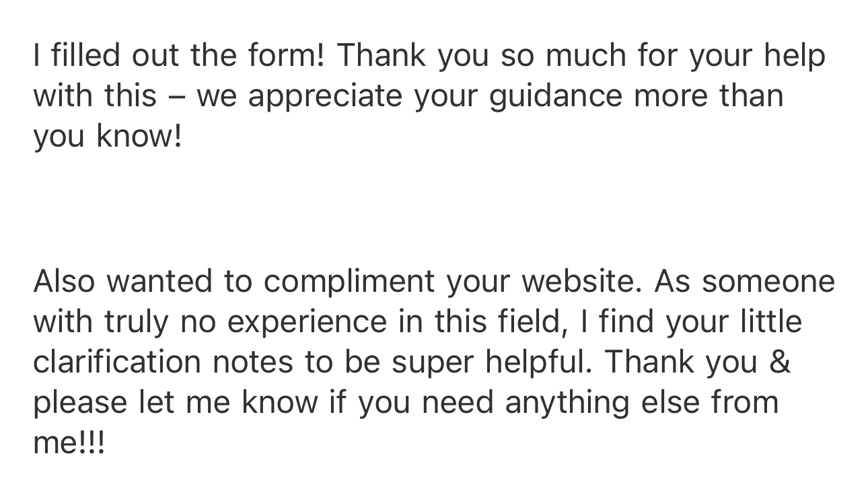868x503 pixels.
Task: Click the word "helpful." in second paragraph
Action: coord(532,361)
